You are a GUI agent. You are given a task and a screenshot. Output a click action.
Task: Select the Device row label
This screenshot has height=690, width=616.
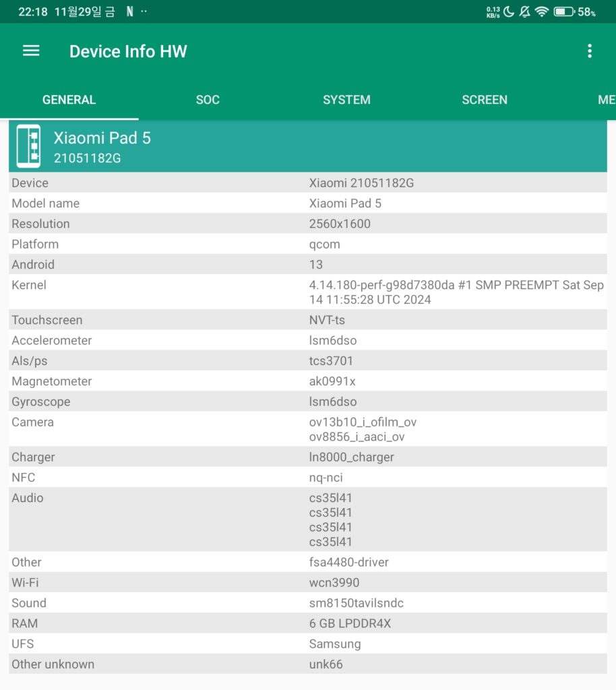[x=30, y=183]
